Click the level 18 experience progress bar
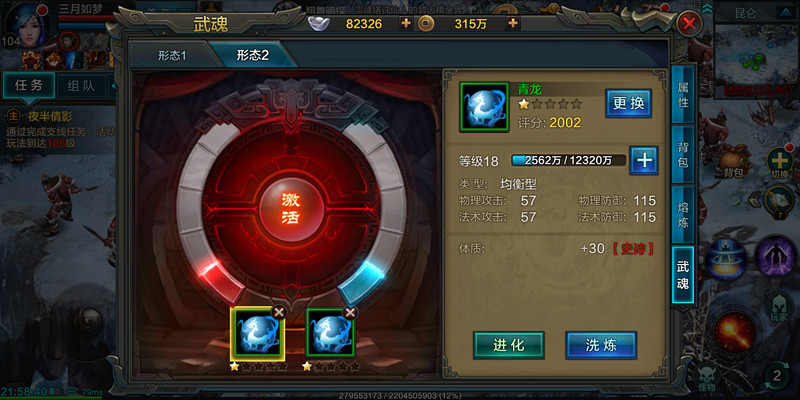800x400 pixels. pos(568,161)
